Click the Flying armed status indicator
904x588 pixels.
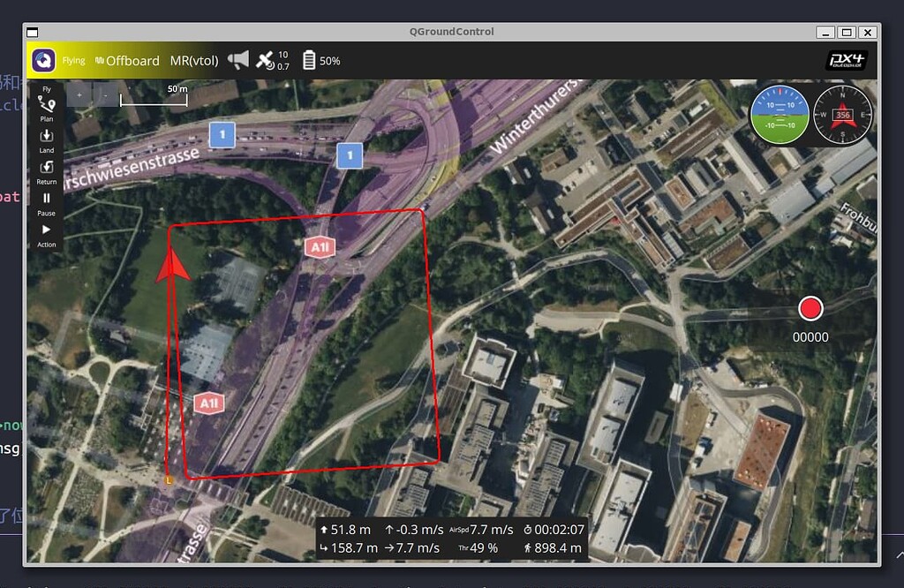[x=73, y=60]
